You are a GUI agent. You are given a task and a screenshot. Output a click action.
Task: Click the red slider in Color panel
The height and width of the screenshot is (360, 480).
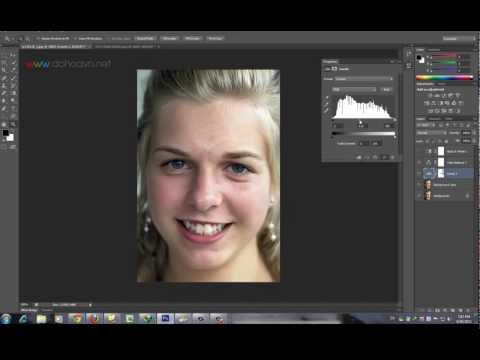point(444,57)
